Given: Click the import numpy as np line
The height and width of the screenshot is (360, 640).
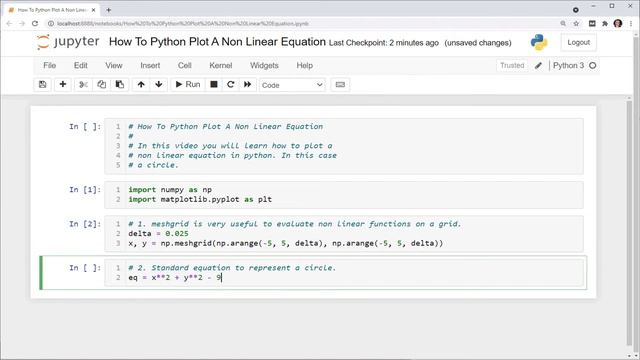Looking at the screenshot, I should click(x=170, y=190).
